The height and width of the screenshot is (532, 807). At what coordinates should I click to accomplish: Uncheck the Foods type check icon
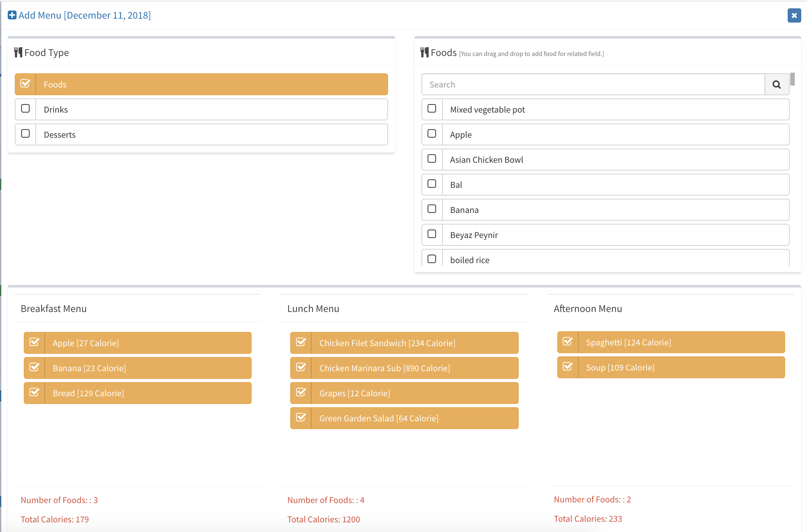pyautogui.click(x=25, y=84)
